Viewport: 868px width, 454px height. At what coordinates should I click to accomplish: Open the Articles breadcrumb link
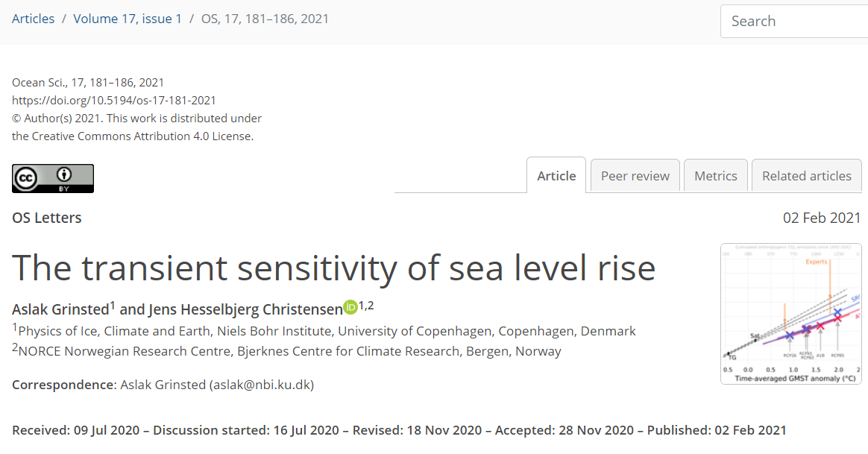(x=34, y=19)
